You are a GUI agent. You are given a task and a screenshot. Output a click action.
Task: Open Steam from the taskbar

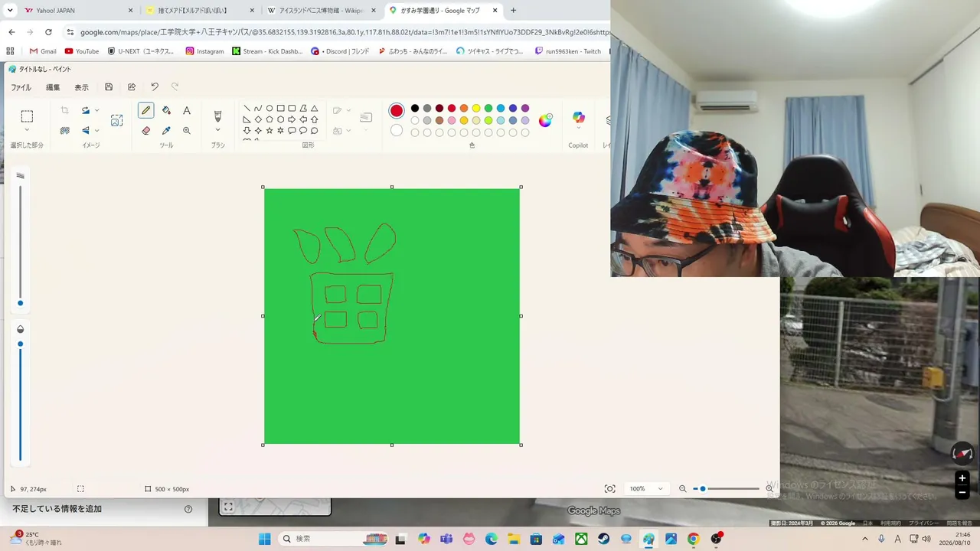click(x=604, y=539)
